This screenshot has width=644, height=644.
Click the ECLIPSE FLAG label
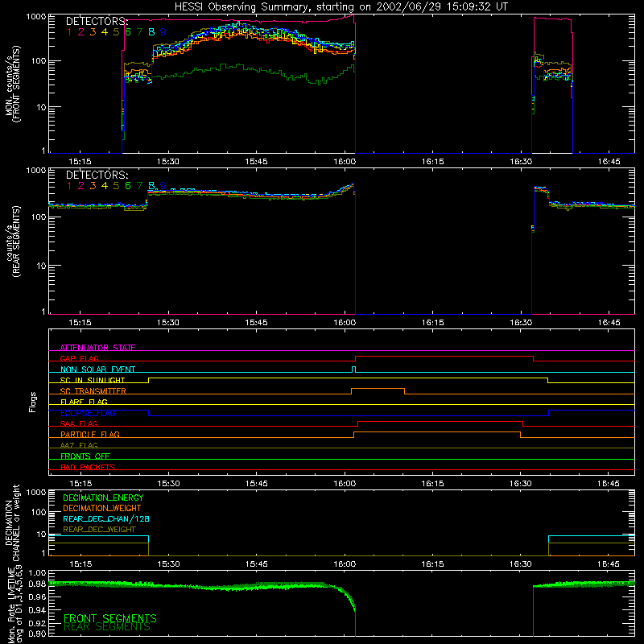point(88,413)
